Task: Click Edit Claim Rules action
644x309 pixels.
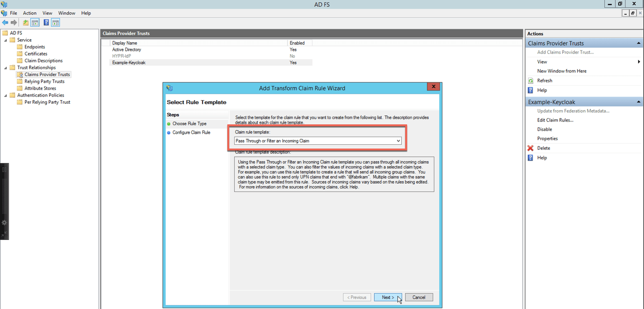Action: (555, 120)
